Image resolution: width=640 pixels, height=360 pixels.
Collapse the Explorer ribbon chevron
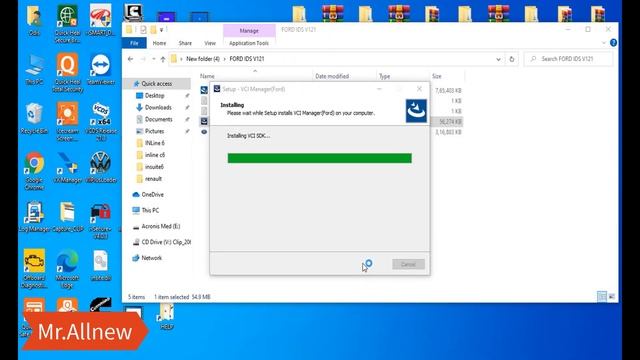604,42
